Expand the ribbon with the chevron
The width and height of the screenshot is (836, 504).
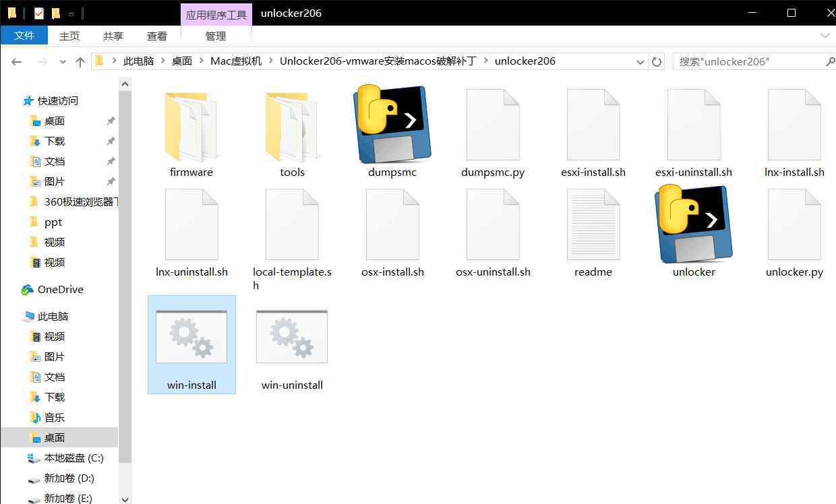[x=825, y=36]
